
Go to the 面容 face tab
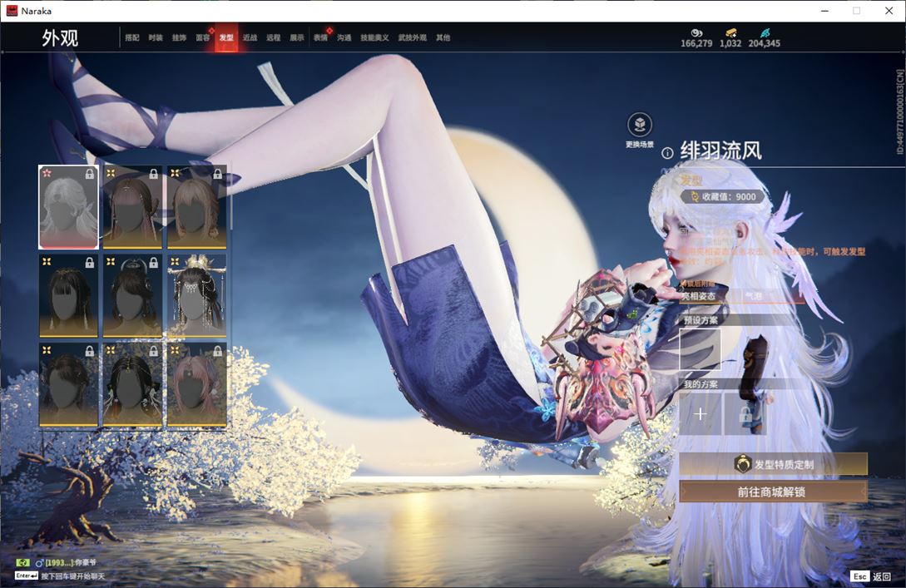(x=203, y=37)
